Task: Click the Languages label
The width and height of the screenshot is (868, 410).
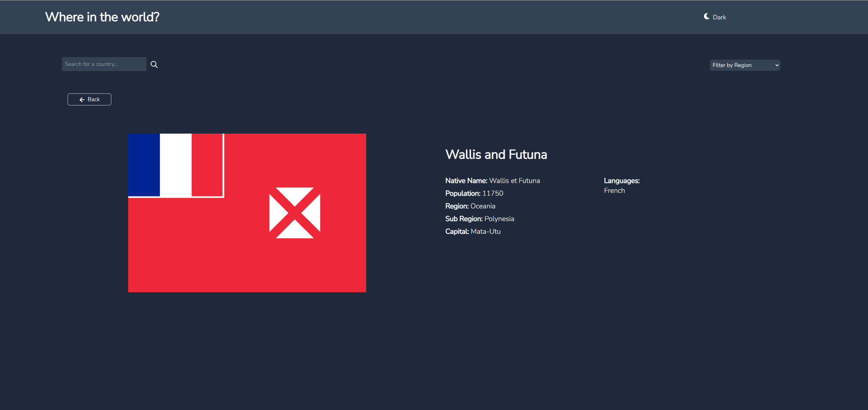Action: pyautogui.click(x=622, y=181)
